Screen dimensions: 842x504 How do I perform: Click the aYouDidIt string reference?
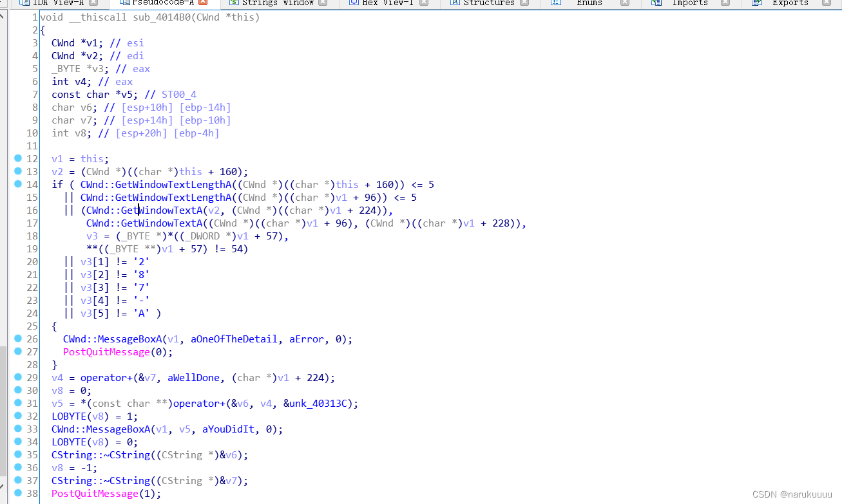(x=229, y=429)
